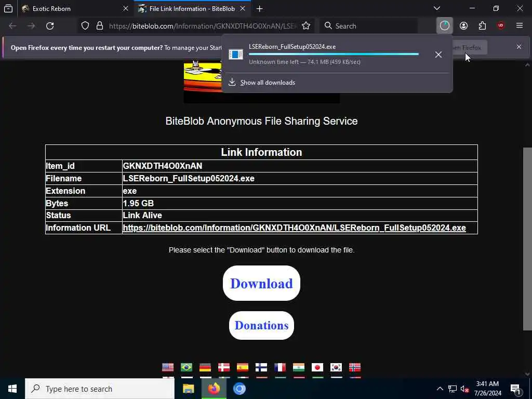Select the Japan flag language

[317, 367]
